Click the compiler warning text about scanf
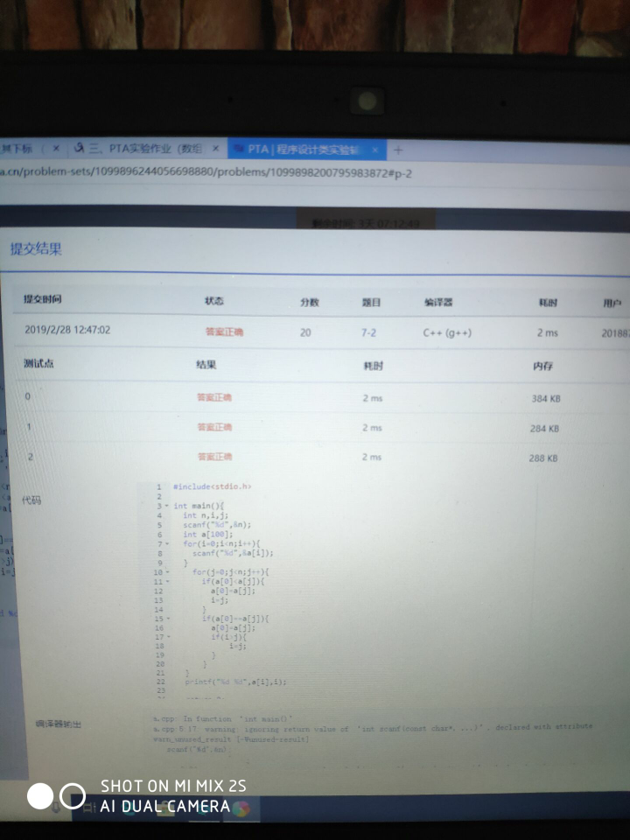This screenshot has width=630, height=840. [x=373, y=733]
